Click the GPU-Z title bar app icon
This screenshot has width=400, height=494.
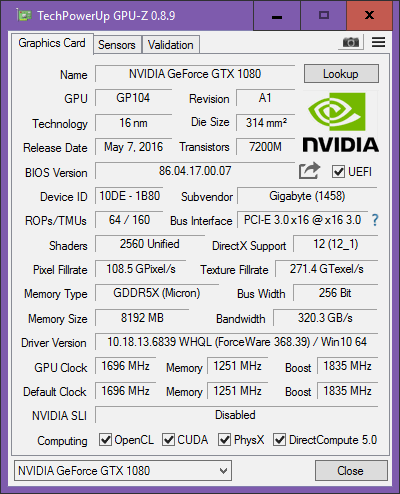pyautogui.click(x=24, y=16)
